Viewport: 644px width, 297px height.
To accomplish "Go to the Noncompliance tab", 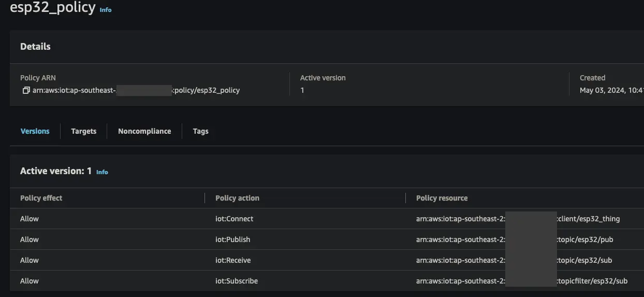I will [x=144, y=131].
